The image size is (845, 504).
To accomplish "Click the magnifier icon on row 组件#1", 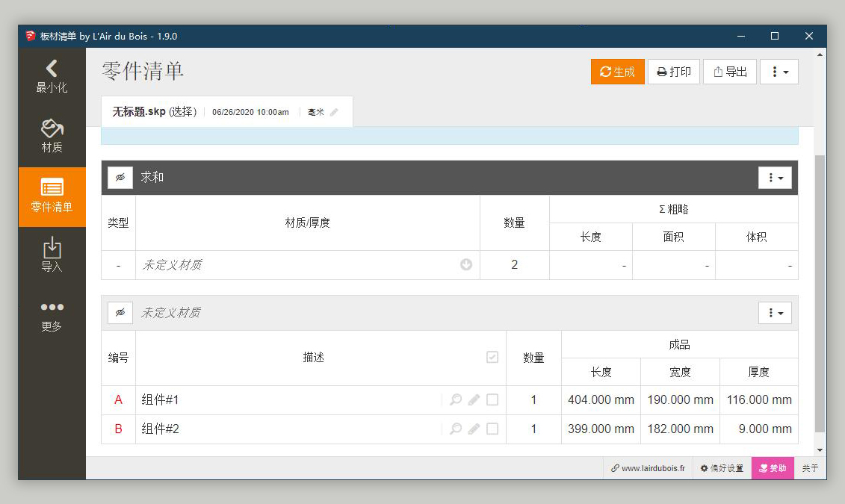I will (456, 399).
